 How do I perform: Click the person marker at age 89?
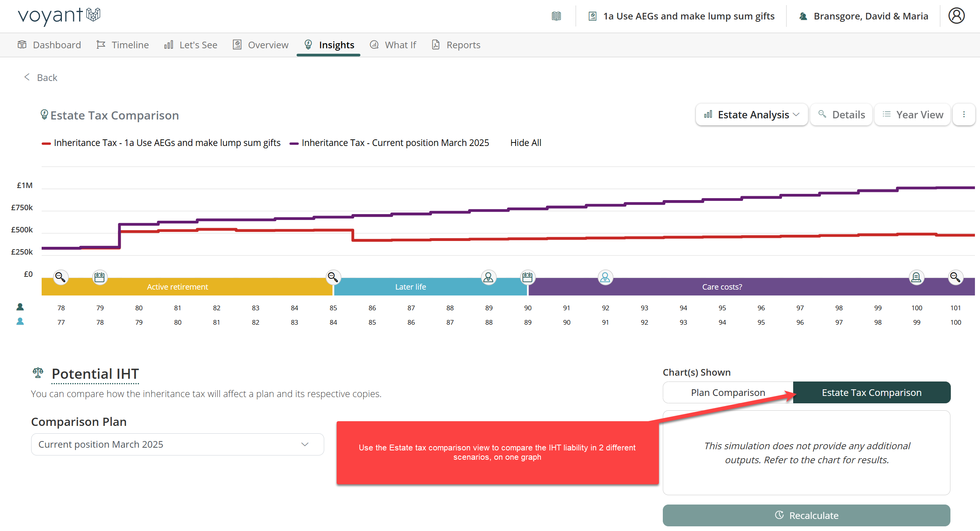[x=488, y=277]
